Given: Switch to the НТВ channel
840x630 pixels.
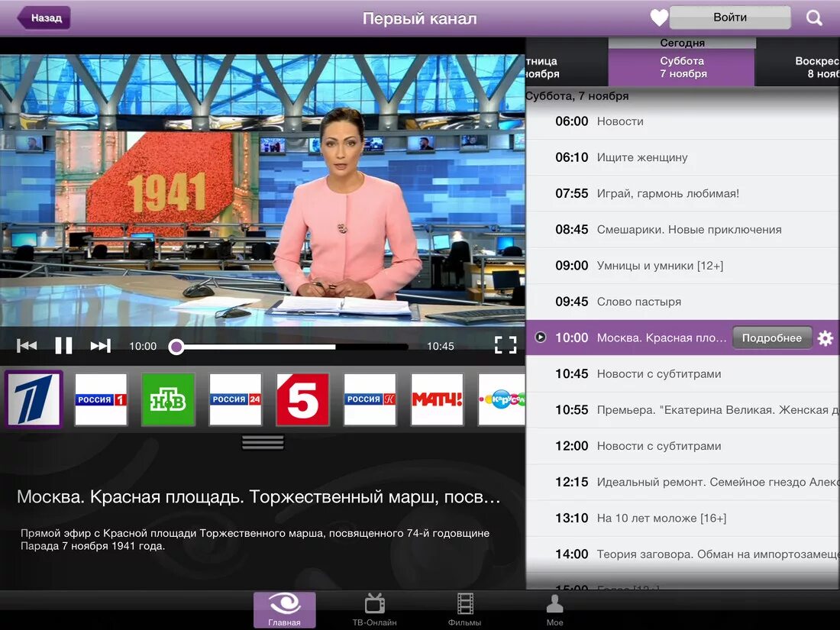Looking at the screenshot, I should pos(168,399).
